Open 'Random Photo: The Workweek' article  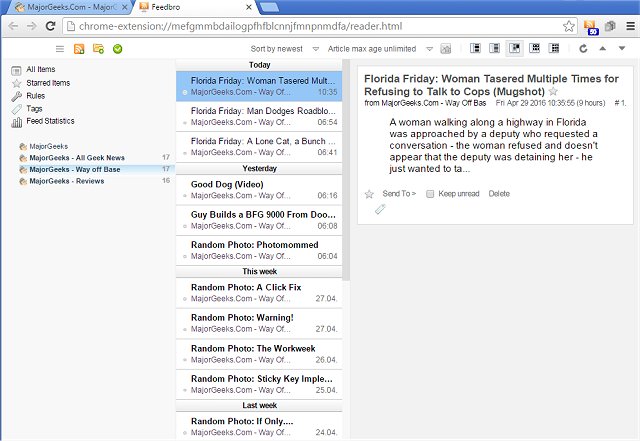[259, 354]
